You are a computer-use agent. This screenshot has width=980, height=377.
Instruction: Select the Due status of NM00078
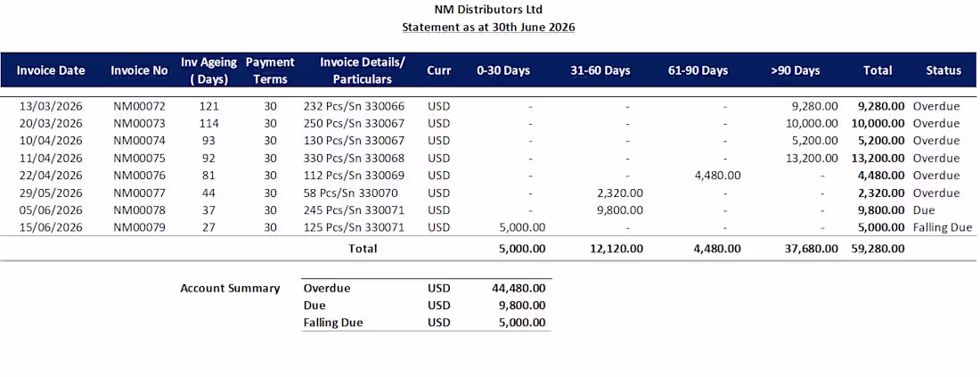[x=923, y=209]
